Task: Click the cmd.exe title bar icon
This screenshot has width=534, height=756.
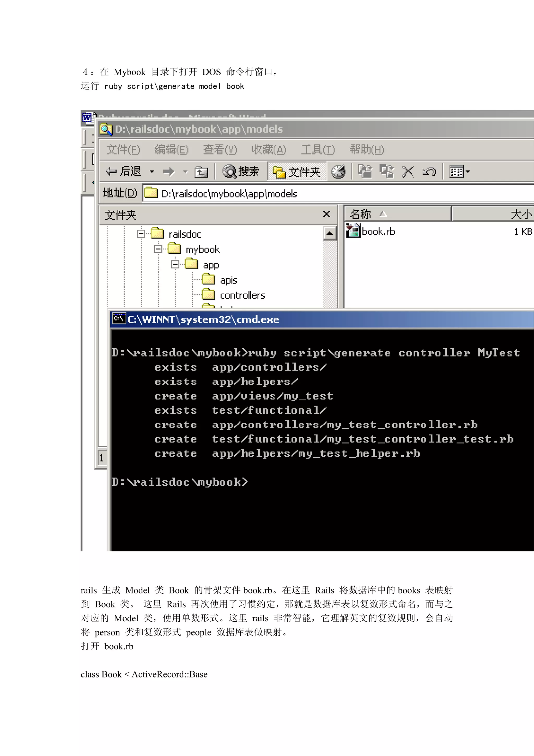Action: pyautogui.click(x=119, y=319)
